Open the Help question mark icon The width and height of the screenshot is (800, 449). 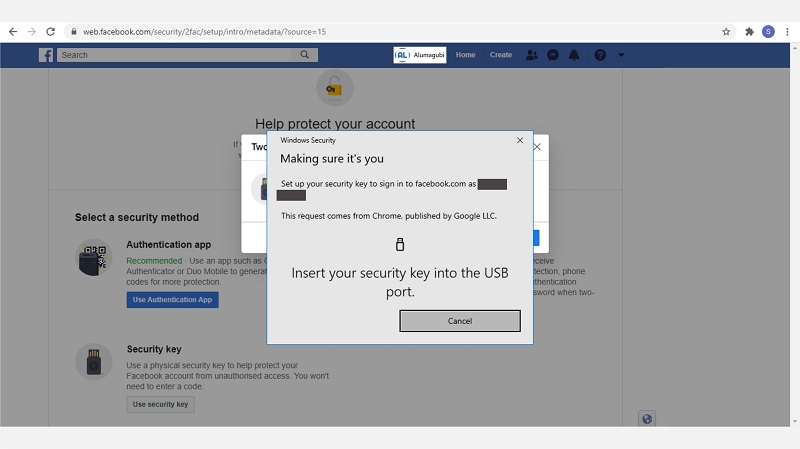tap(600, 55)
